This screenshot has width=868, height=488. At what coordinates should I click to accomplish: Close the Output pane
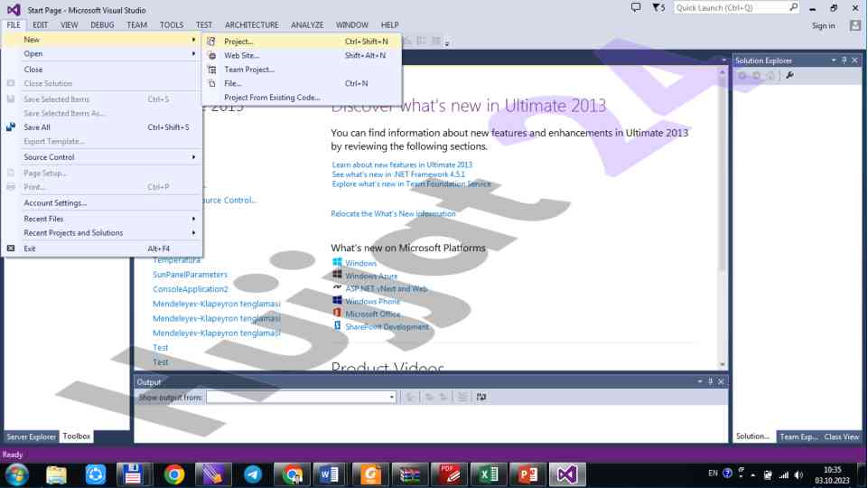pos(721,381)
